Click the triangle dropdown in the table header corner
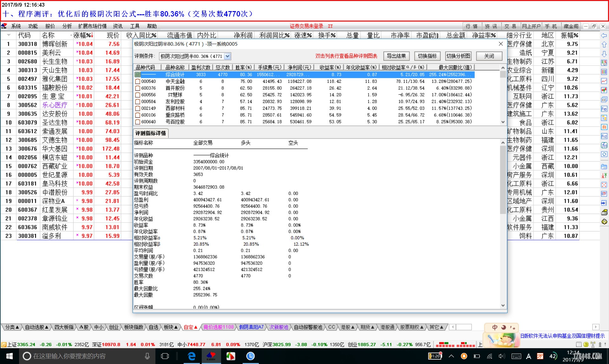The height and width of the screenshot is (364, 609). click(9, 35)
